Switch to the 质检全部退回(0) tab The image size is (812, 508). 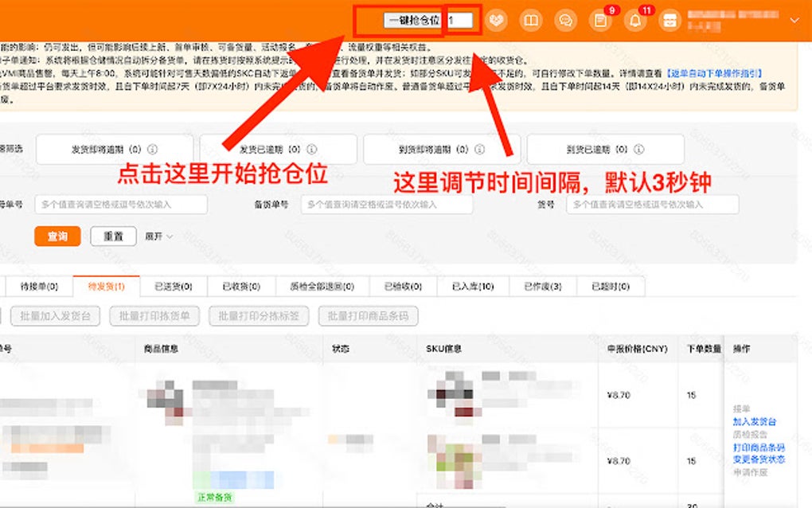pyautogui.click(x=322, y=287)
